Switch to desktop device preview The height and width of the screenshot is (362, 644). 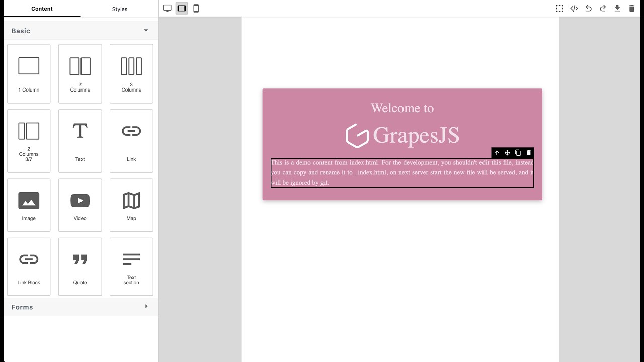(x=168, y=8)
